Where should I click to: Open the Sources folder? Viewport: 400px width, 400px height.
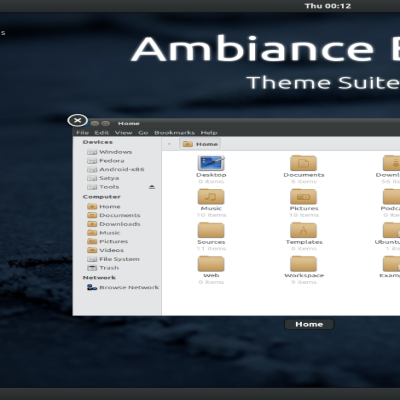point(211,230)
